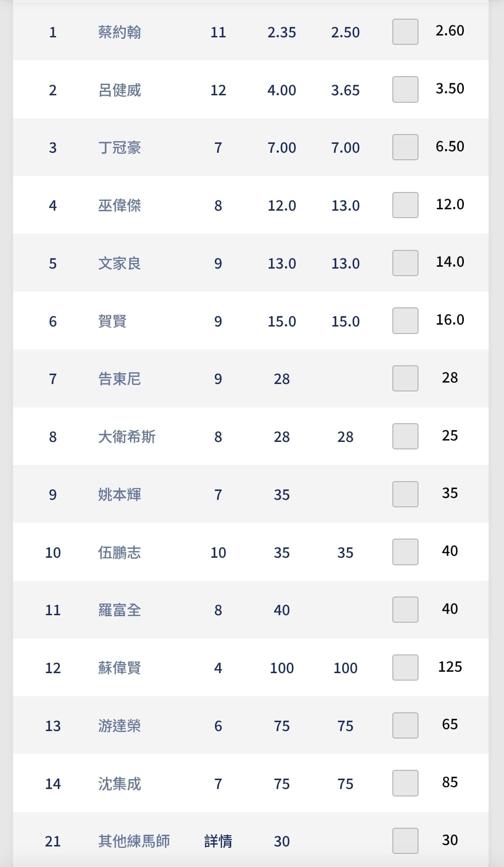Screen dimensions: 504x867
Task: Select the checkbox in 丁冠豪 row
Action: click(405, 147)
